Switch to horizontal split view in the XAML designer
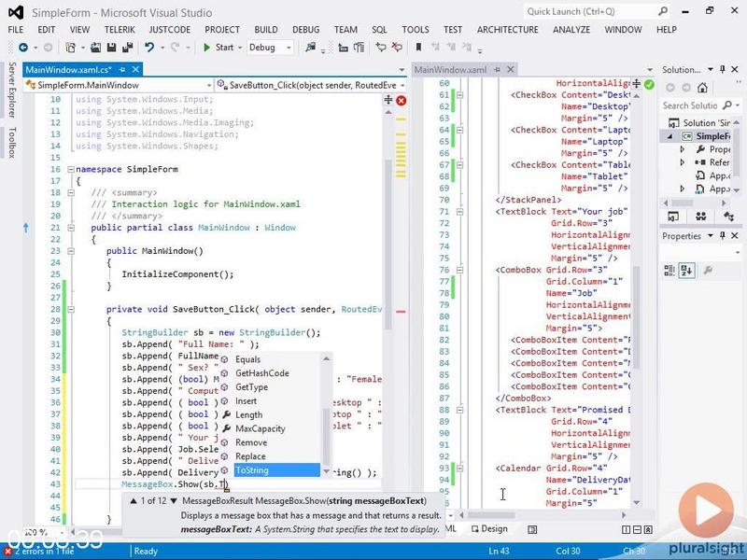The width and height of the screenshot is (747, 560). click(637, 529)
